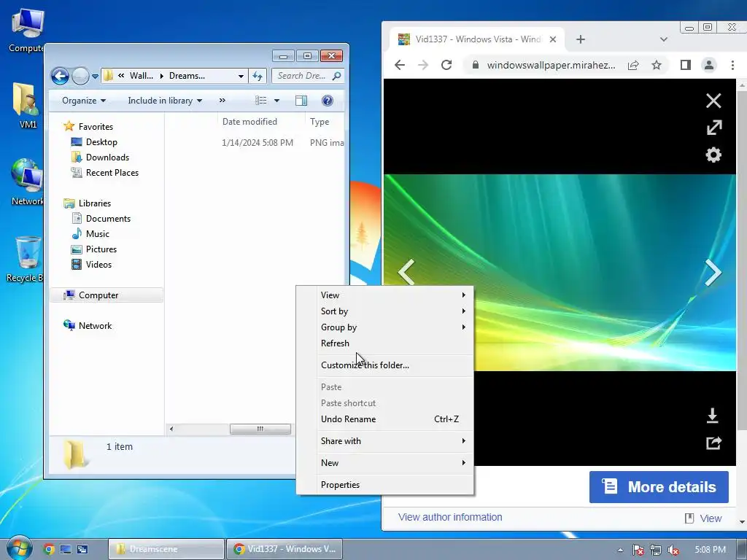Change your view icon in Explorer
The image size is (747, 560).
pyautogui.click(x=260, y=101)
